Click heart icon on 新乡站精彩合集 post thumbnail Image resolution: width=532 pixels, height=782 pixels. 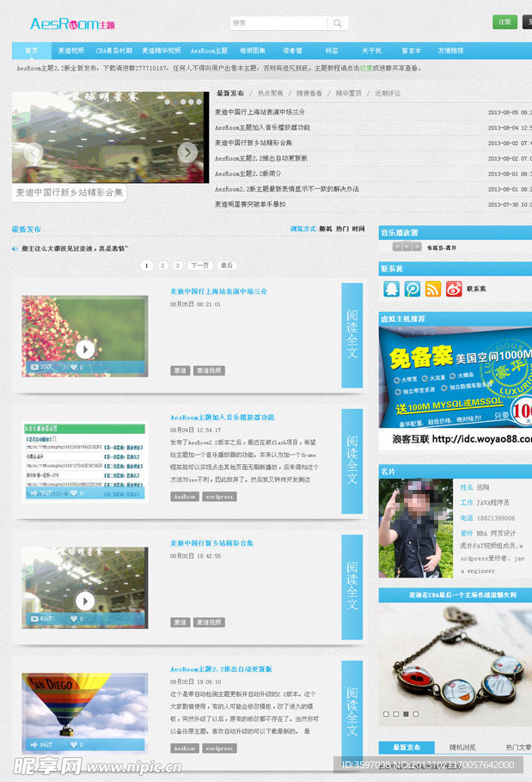coord(74,619)
